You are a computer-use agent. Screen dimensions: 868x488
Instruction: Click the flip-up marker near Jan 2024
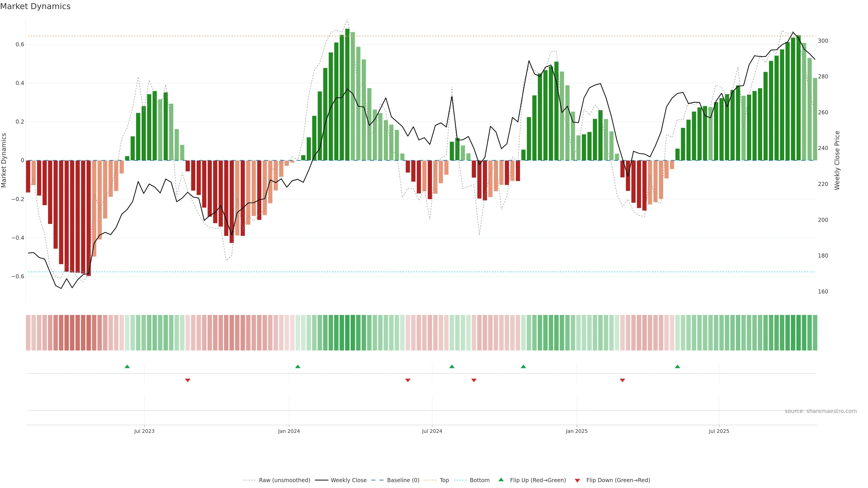tap(297, 366)
